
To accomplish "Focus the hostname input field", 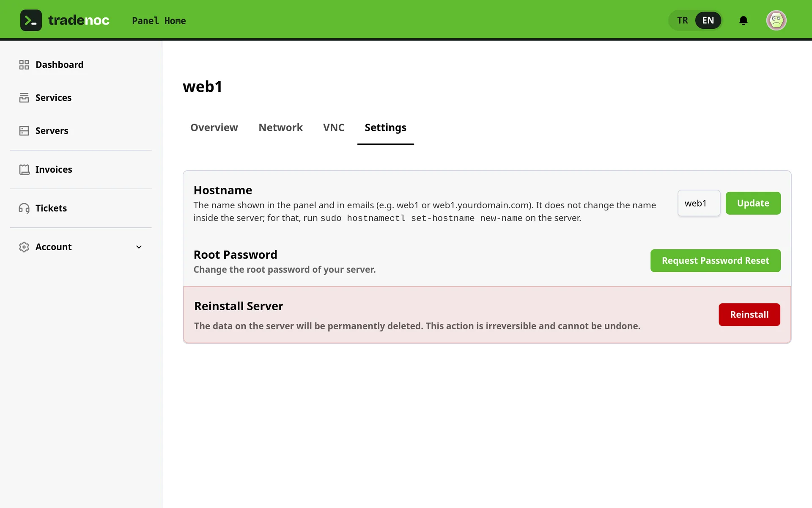I will (x=699, y=203).
